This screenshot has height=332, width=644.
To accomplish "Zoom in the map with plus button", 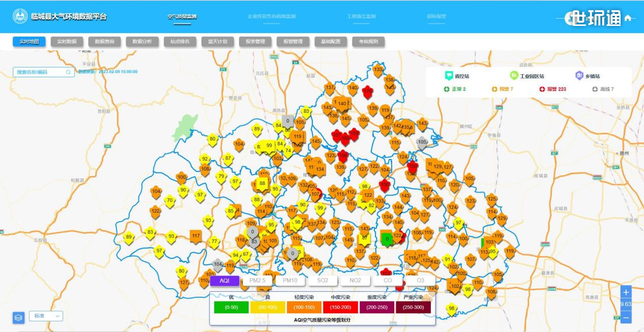I will 626,292.
